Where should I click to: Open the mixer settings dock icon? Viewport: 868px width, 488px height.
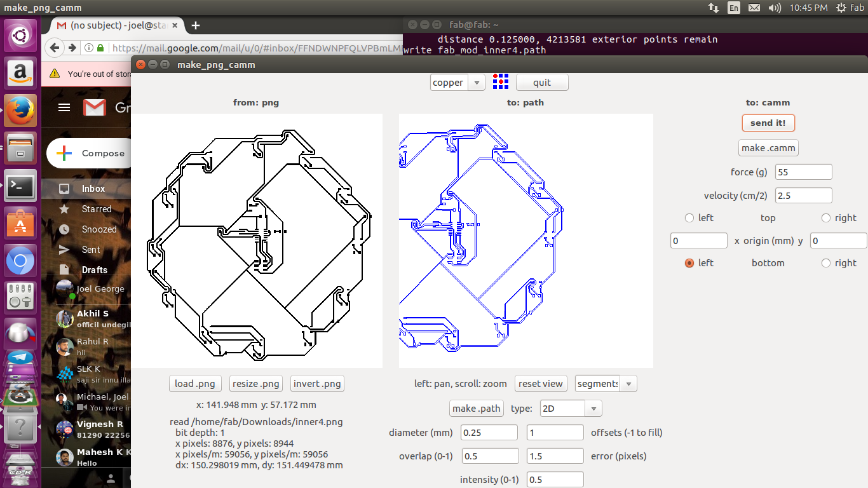(20, 297)
